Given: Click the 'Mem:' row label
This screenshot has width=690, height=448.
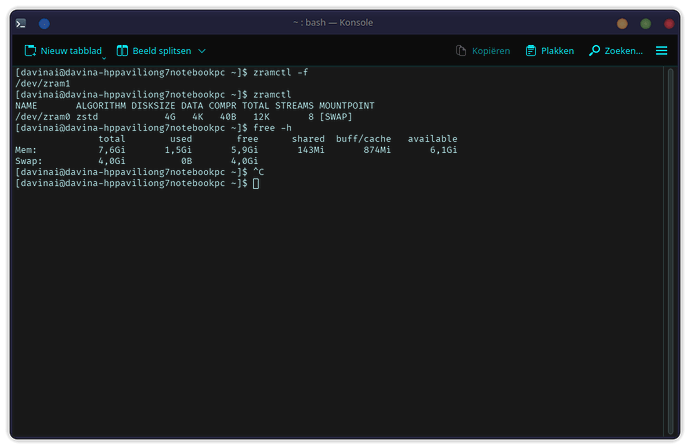Looking at the screenshot, I should [x=26, y=150].
